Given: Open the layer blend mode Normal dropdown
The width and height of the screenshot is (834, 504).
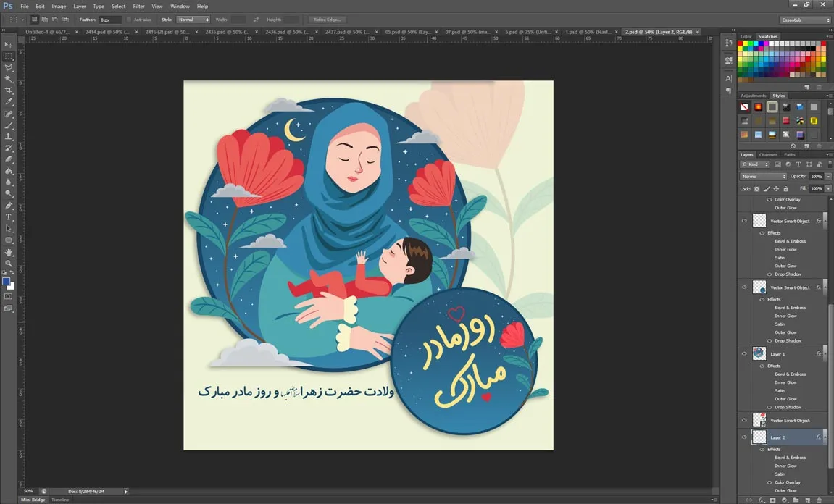Looking at the screenshot, I should [x=763, y=177].
